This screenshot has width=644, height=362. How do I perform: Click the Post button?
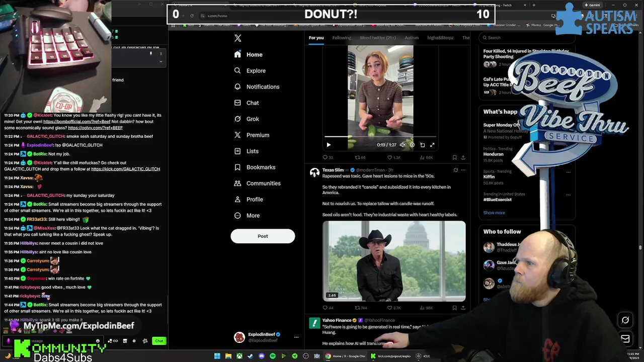(x=263, y=236)
